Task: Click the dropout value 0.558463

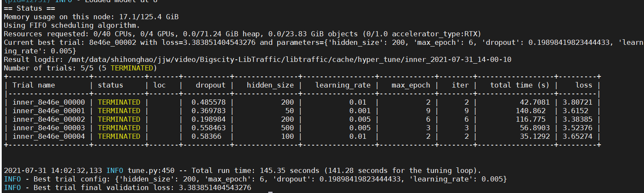Action: click(208, 128)
